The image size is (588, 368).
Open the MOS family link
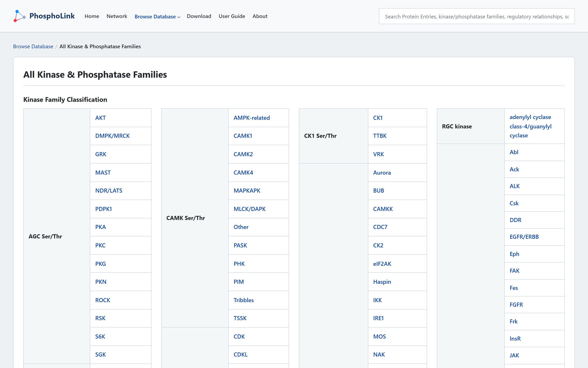click(x=380, y=337)
